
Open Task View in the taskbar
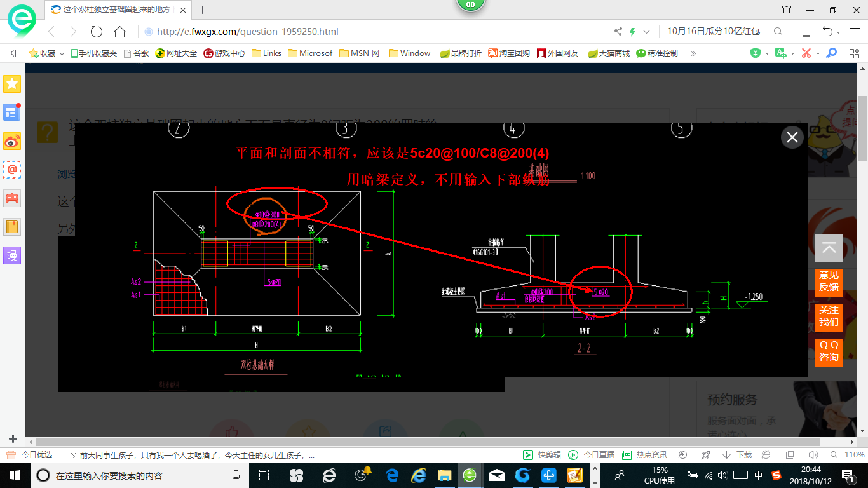click(264, 475)
